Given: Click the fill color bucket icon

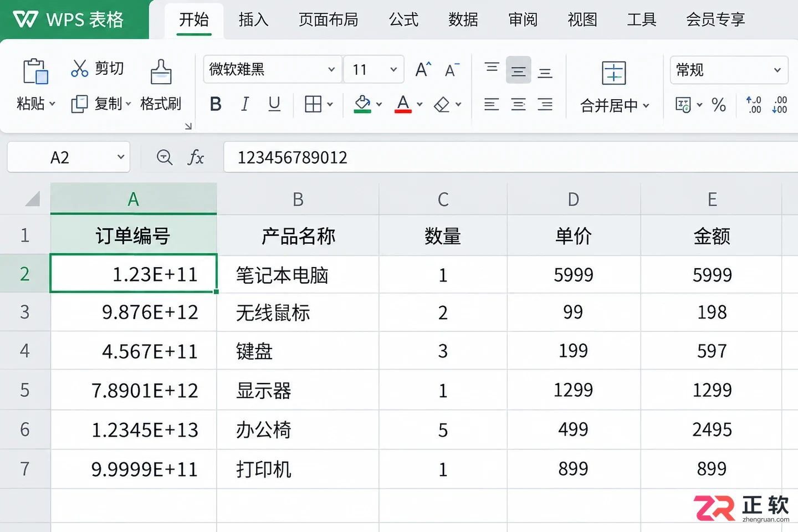Looking at the screenshot, I should (x=362, y=104).
